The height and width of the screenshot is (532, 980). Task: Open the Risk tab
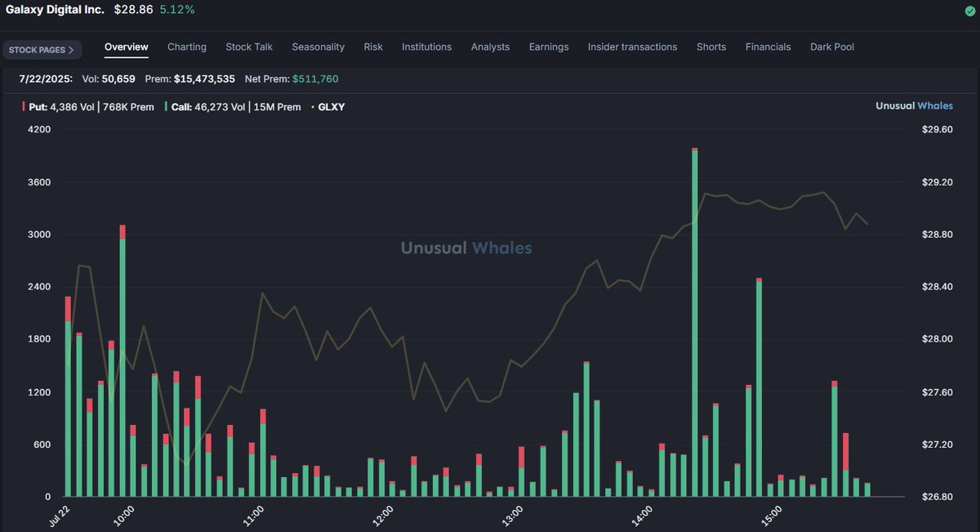coord(373,47)
